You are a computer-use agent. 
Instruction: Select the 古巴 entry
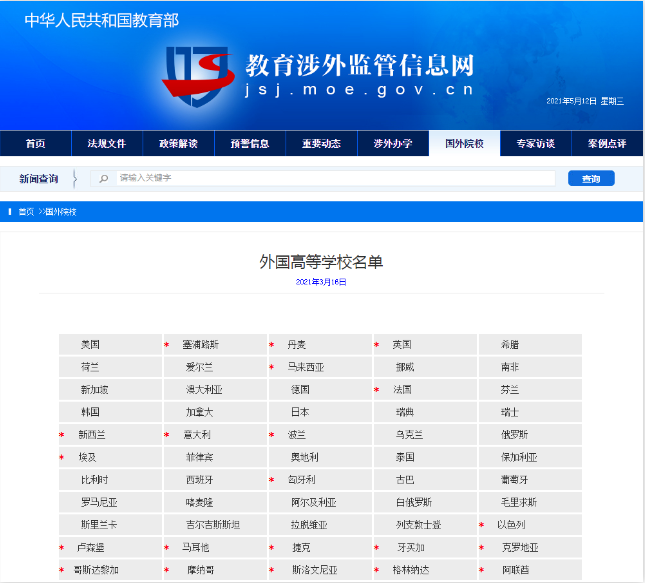click(405, 480)
